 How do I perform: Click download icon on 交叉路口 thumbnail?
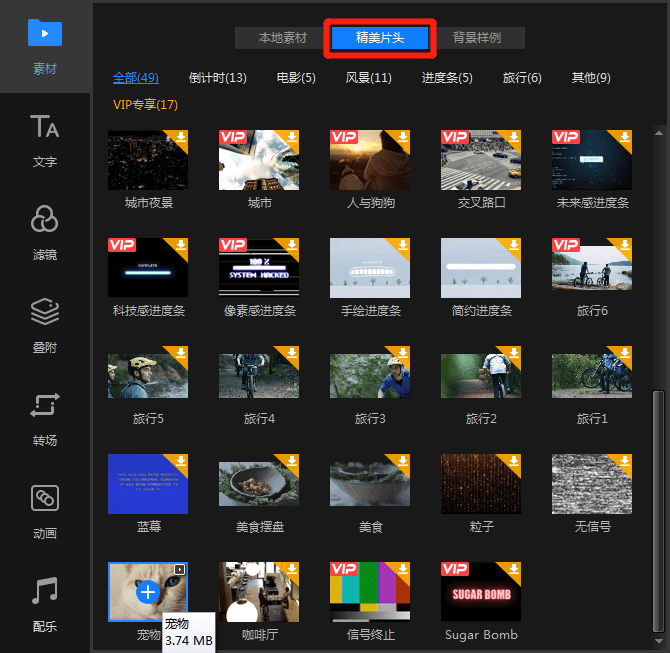coord(514,137)
